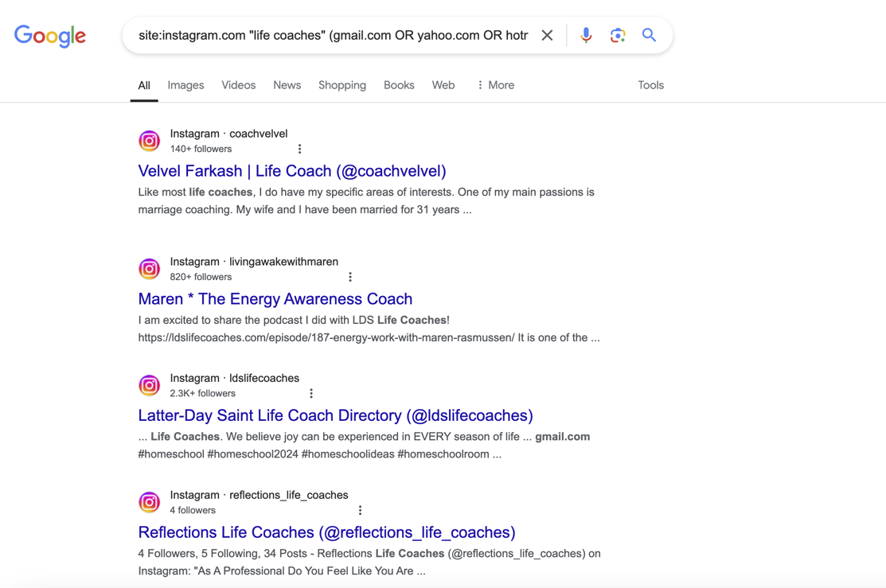Clear the search query with the X icon
Screen dimensions: 886x588
pyautogui.click(x=547, y=35)
